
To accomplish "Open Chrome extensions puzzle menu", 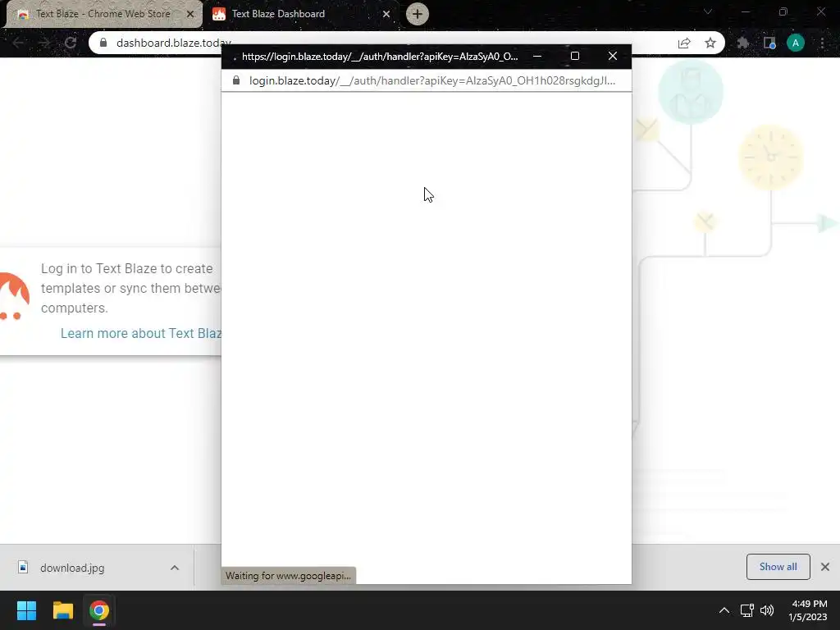I will (743, 43).
